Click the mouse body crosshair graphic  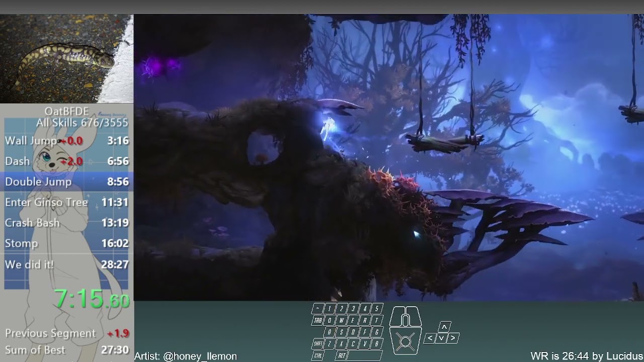[406, 341]
